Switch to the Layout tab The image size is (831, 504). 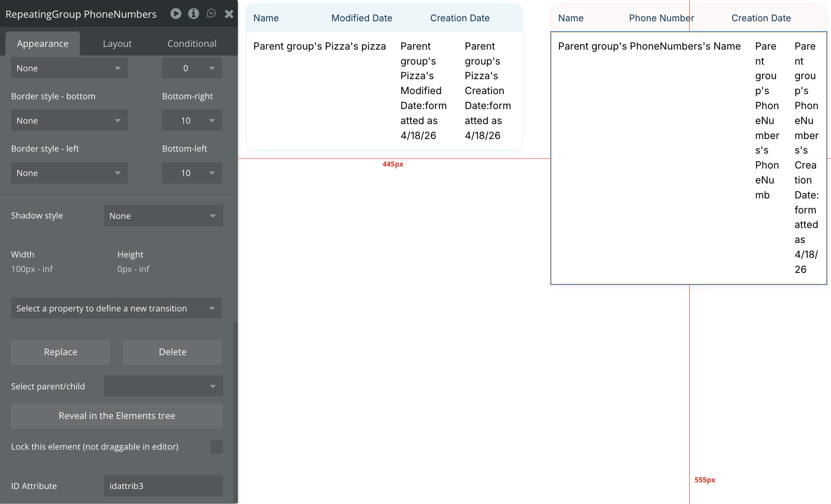coord(117,44)
